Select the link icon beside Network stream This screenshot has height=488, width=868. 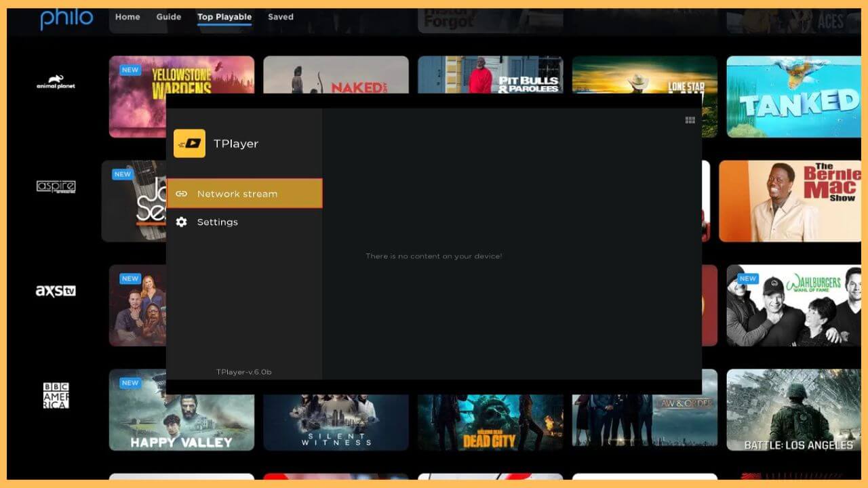point(181,193)
